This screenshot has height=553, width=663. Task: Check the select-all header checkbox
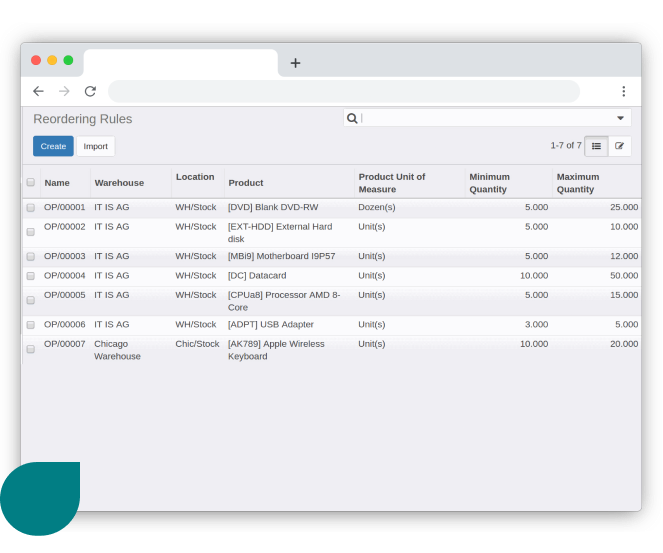click(x=31, y=182)
